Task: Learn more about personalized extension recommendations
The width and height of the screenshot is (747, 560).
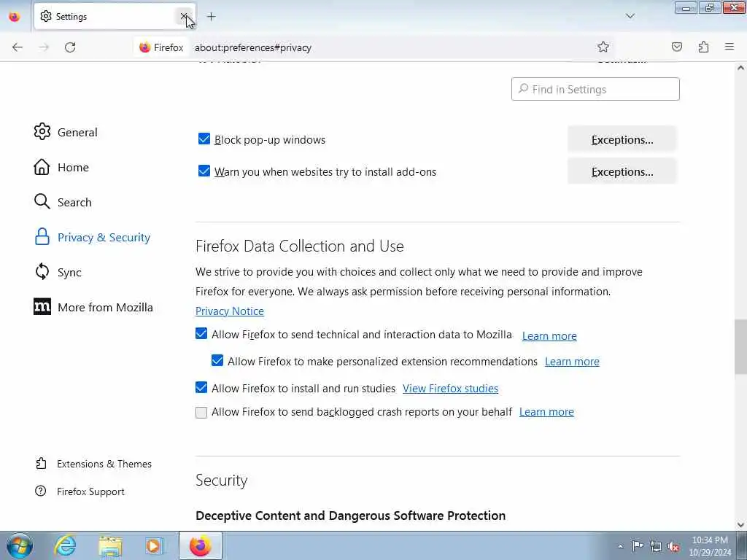Action: 572,362
